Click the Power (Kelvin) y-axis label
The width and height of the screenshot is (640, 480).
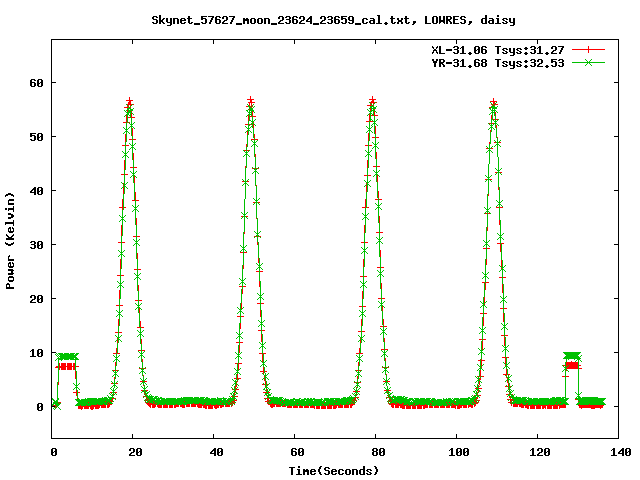coord(11,243)
